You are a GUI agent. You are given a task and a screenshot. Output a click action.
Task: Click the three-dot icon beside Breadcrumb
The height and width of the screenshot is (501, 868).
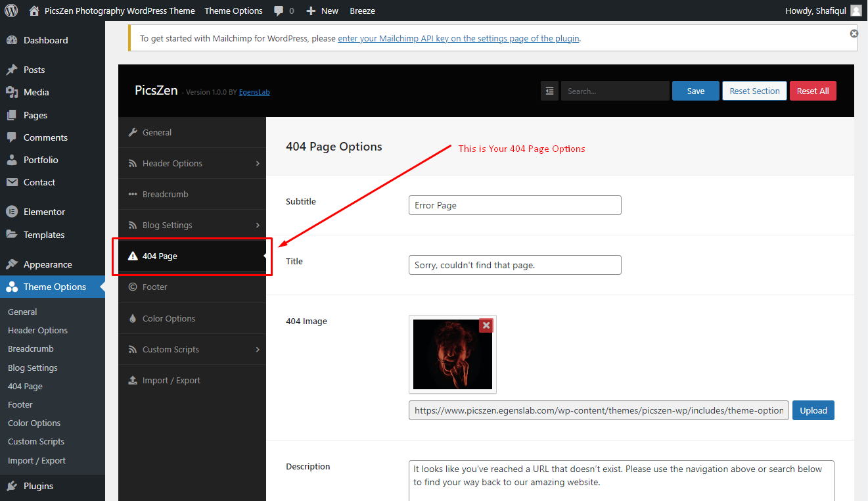point(133,194)
